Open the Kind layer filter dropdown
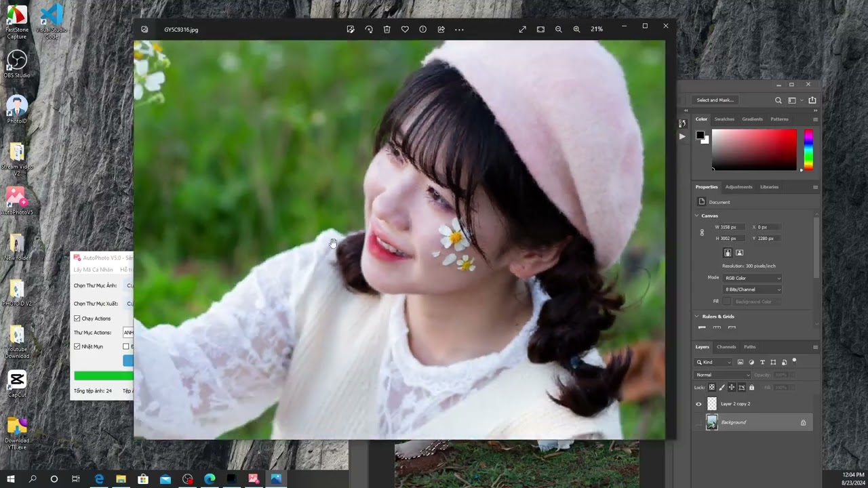 tap(714, 362)
